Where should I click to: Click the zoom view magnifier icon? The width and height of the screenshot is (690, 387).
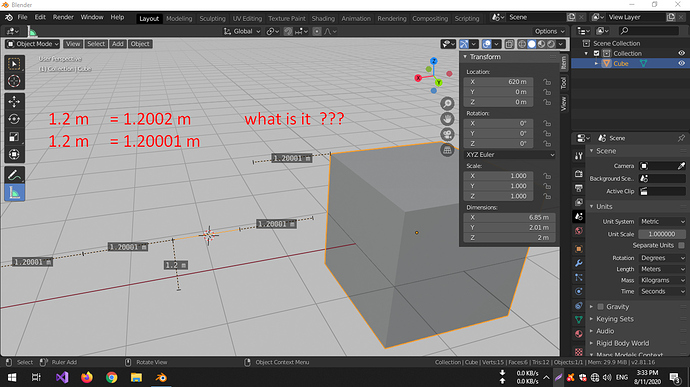coord(447,103)
